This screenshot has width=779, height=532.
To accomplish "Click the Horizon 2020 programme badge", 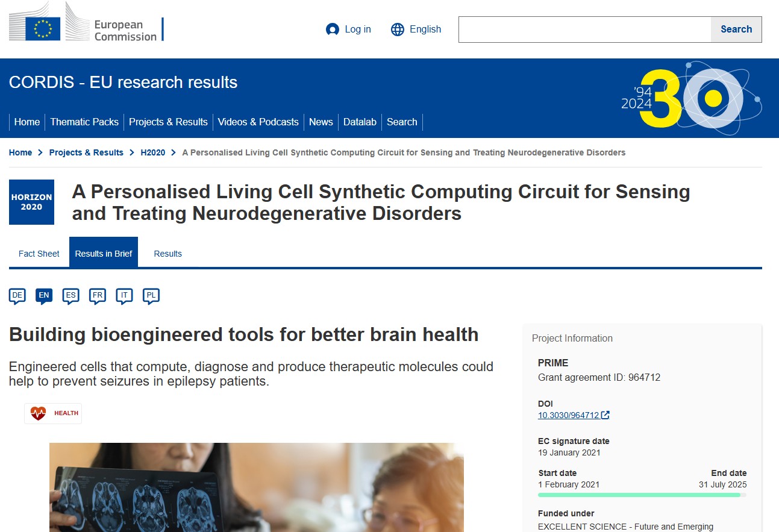I will click(x=31, y=202).
